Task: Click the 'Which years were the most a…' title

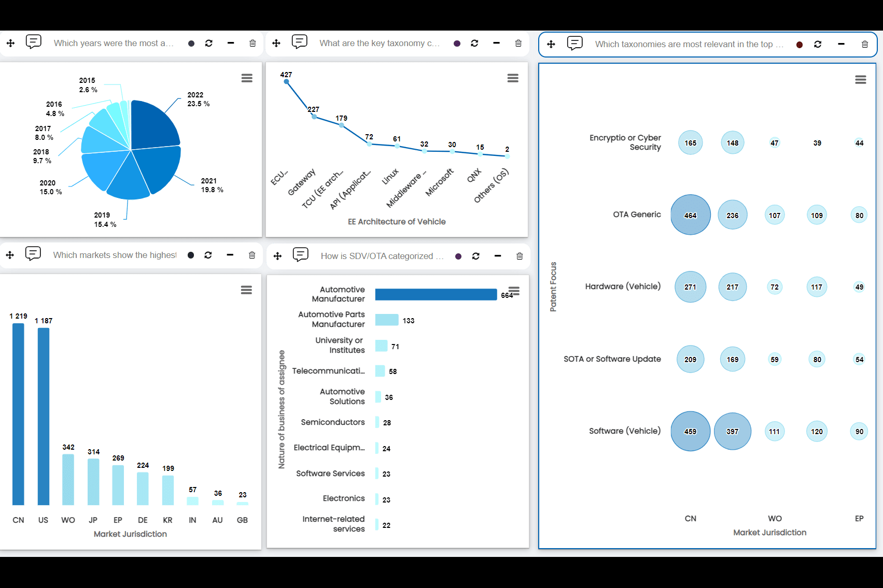Action: 113,44
